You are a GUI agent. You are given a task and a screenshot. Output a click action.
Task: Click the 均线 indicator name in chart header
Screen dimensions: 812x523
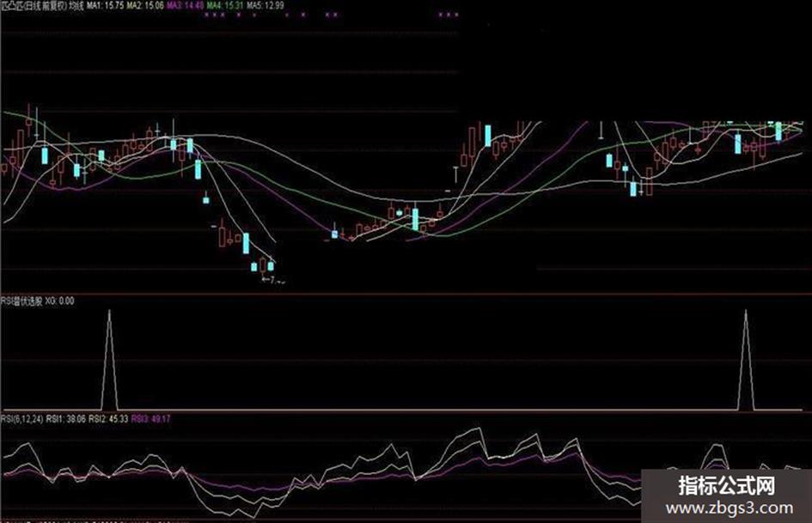click(x=76, y=6)
